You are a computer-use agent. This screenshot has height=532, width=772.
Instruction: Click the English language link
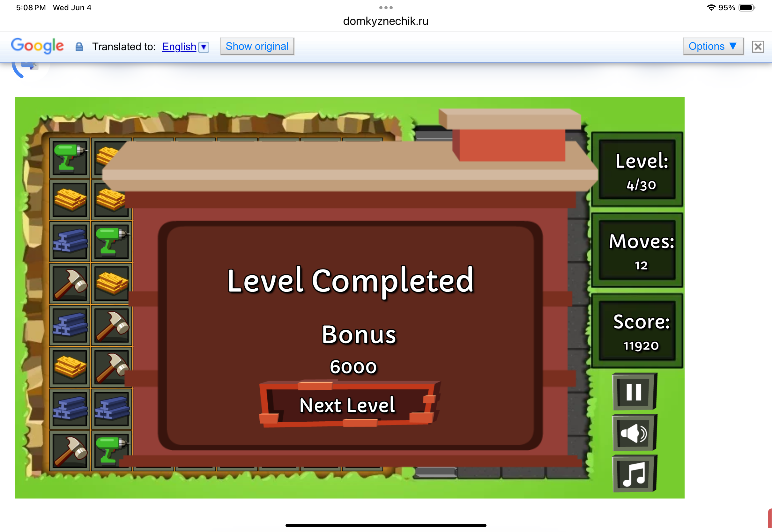[x=179, y=47]
